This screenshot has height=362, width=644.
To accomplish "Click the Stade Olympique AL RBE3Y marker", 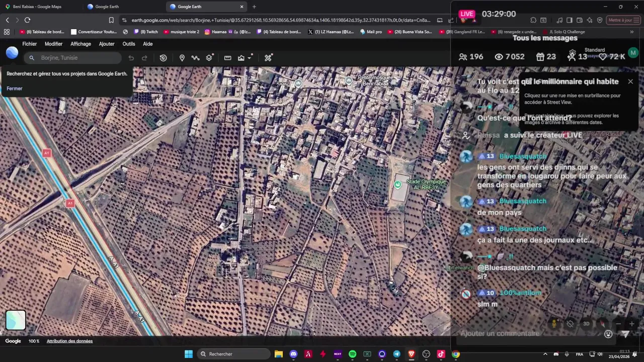I will click(x=397, y=185).
